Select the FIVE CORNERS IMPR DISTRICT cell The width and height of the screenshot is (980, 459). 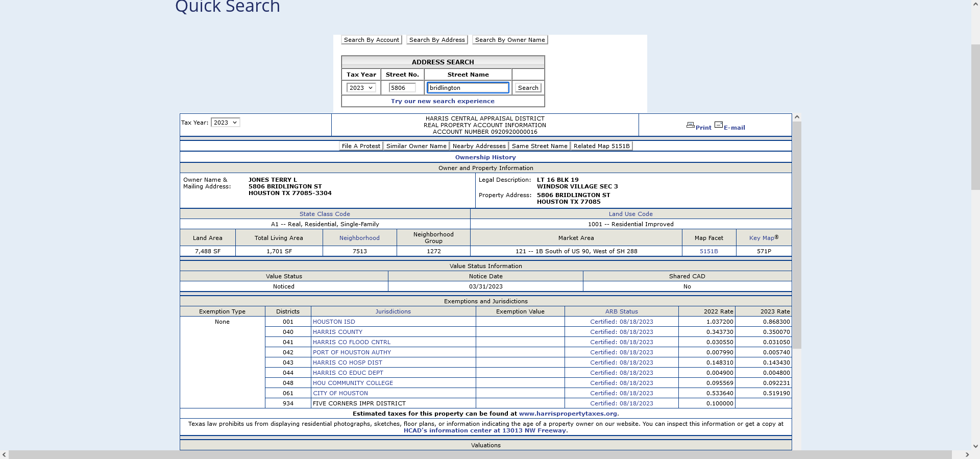pyautogui.click(x=394, y=403)
